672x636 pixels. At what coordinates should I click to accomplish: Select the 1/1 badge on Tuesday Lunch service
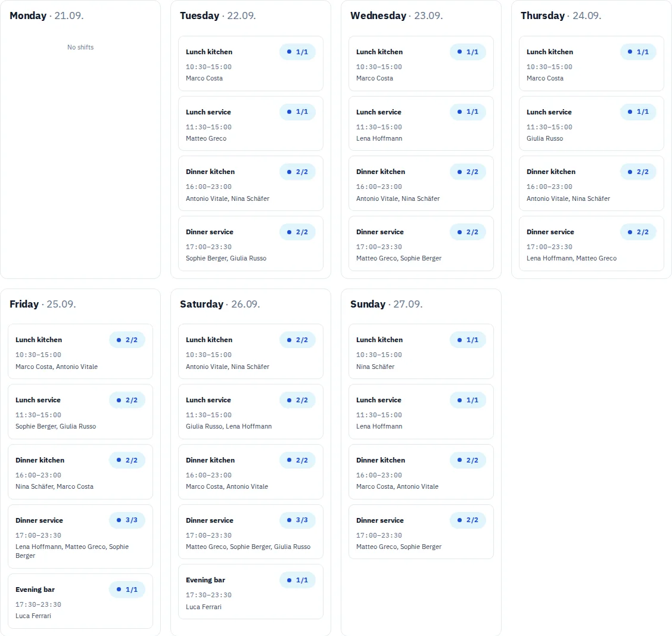(297, 112)
